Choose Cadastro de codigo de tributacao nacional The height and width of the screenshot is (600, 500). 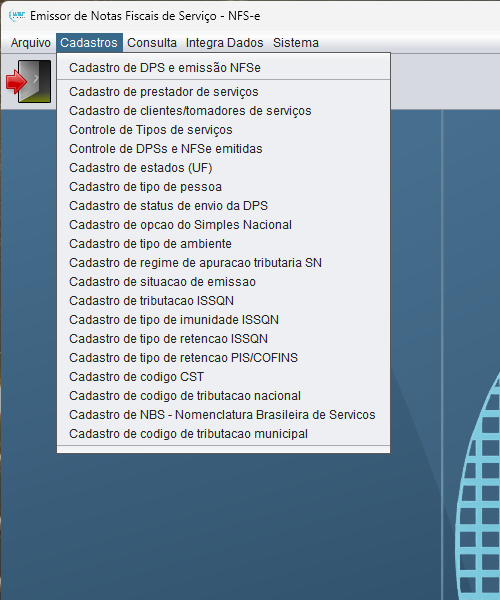pyautogui.click(x=223, y=396)
